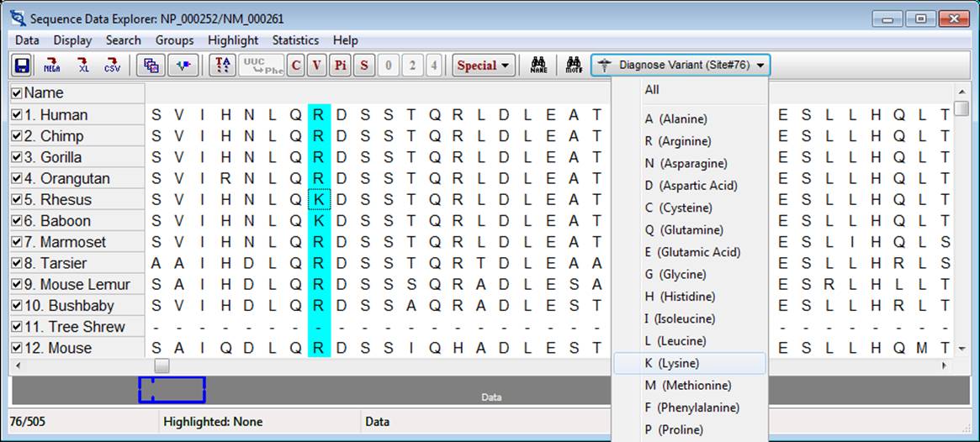
Task: Export data to XL (Excel) icon
Action: pos(82,66)
